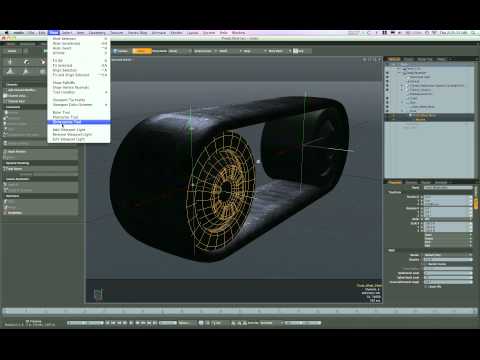Image resolution: width=480 pixels, height=360 pixels.
Task: Choose the highlighted Dimensions Tool menu entry
Action: (79, 122)
